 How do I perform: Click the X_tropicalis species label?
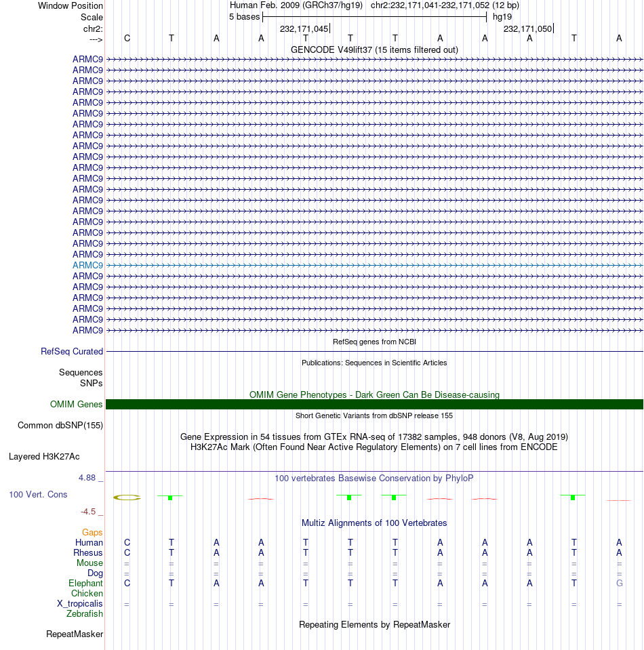point(79,603)
